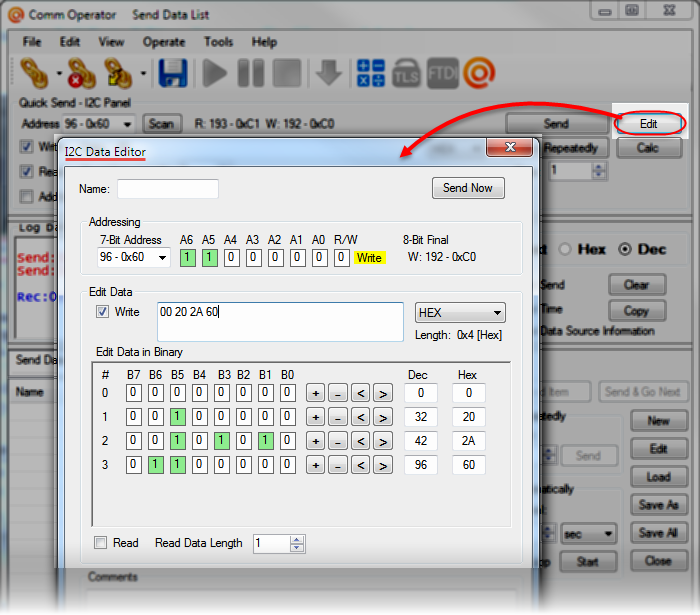The height and width of the screenshot is (615, 700).
Task: Click the play toolbar button
Action: point(215,73)
